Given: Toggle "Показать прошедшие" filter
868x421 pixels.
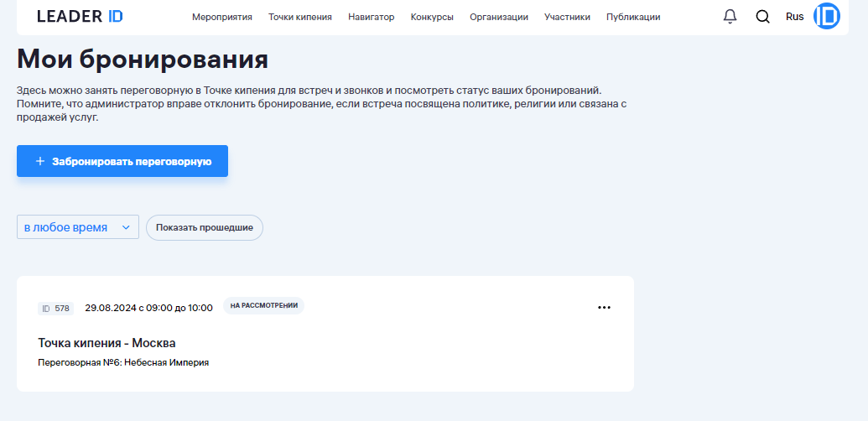Looking at the screenshot, I should 204,227.
